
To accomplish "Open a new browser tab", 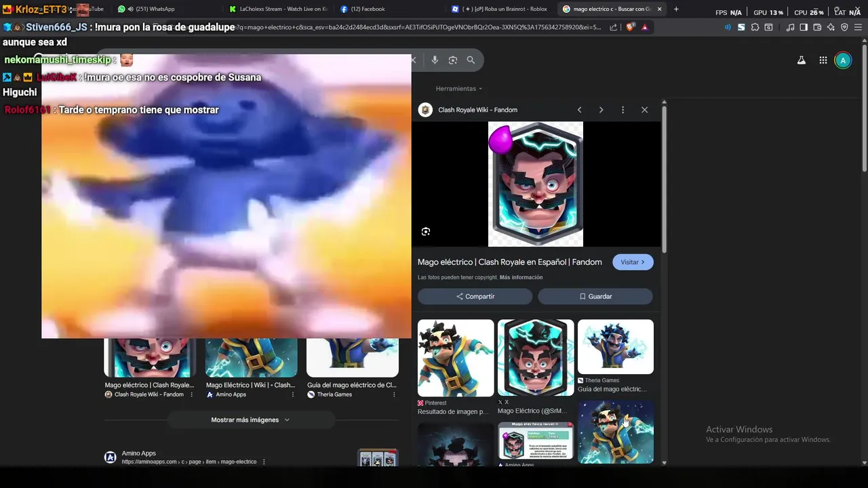I will tap(676, 9).
